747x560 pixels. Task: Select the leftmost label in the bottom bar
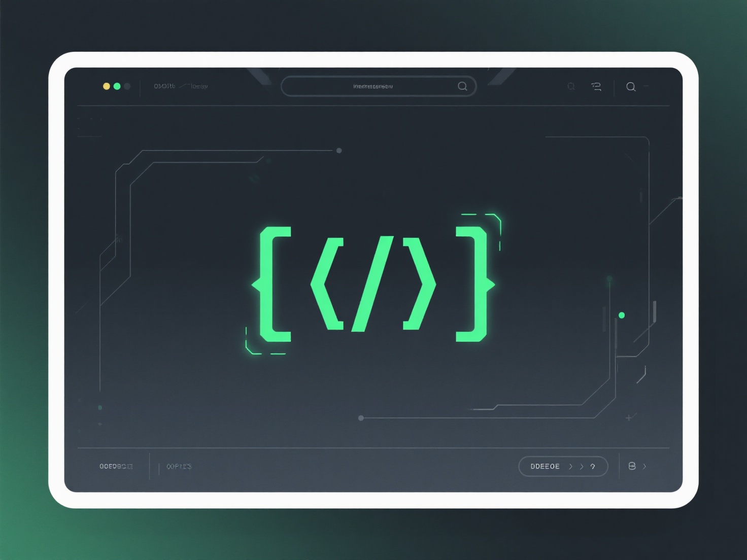(116, 466)
